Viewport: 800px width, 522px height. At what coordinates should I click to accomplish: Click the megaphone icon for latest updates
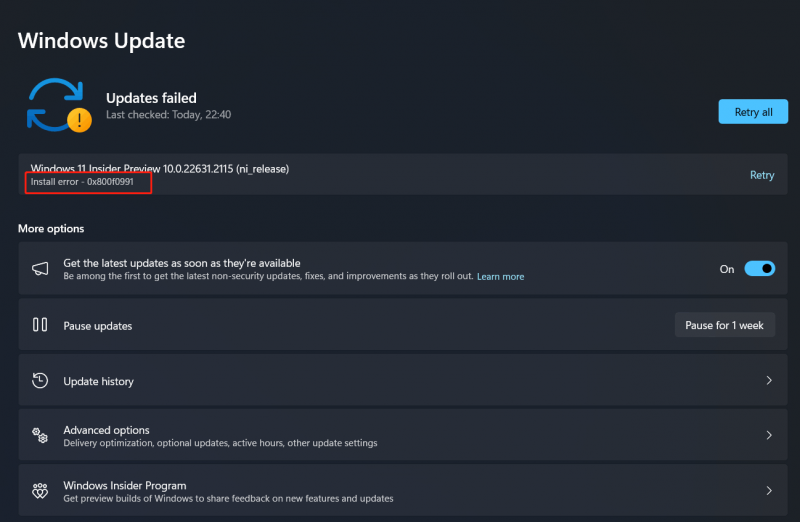40,269
